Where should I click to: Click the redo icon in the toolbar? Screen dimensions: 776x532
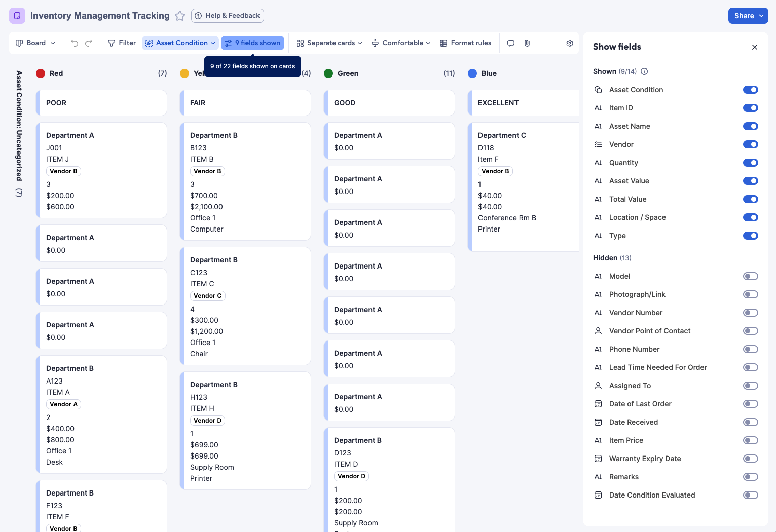(x=89, y=43)
